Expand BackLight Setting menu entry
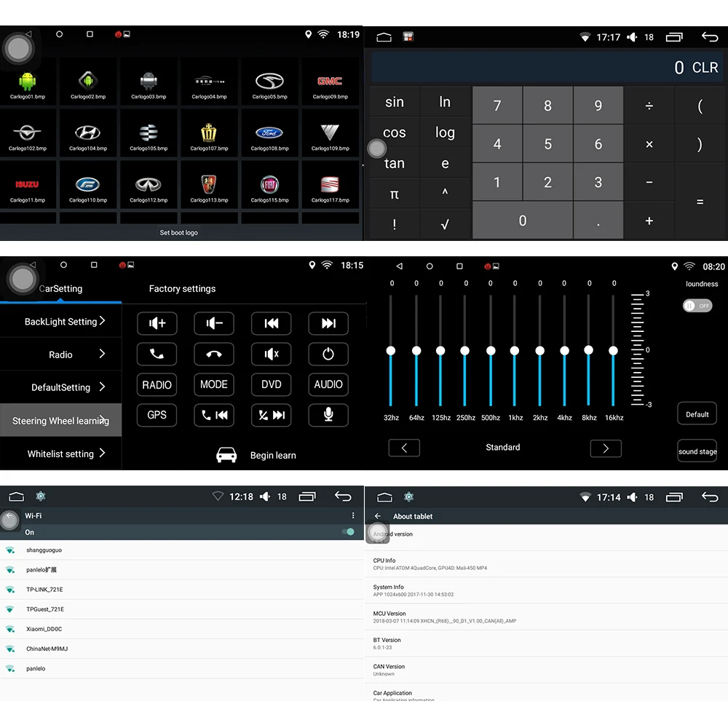Image resolution: width=728 pixels, height=728 pixels. tap(61, 321)
